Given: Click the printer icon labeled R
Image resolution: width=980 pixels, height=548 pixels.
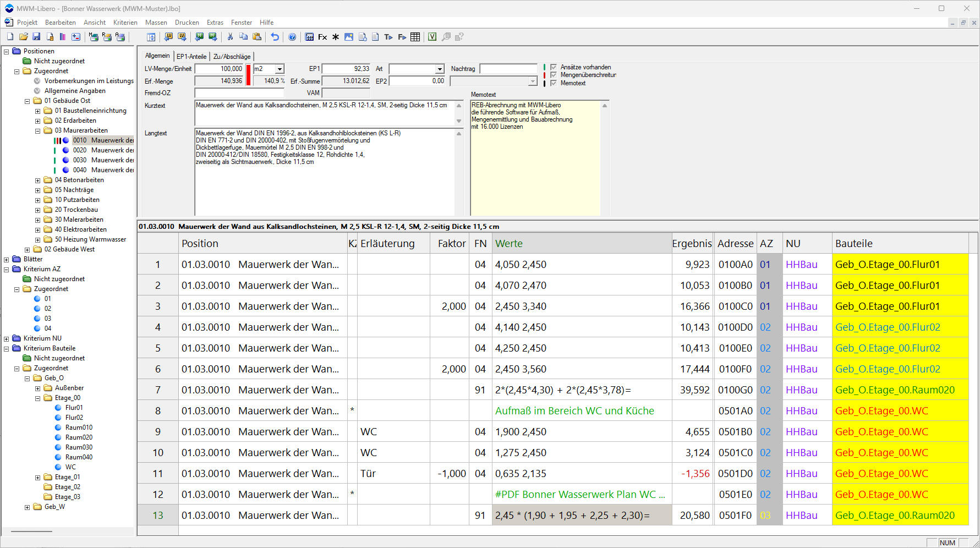Looking at the screenshot, I should tap(107, 37).
